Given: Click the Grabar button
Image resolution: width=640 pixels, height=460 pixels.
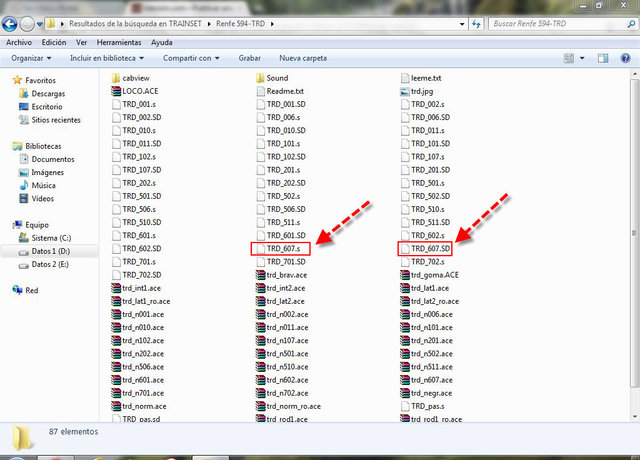Looking at the screenshot, I should tap(249, 58).
